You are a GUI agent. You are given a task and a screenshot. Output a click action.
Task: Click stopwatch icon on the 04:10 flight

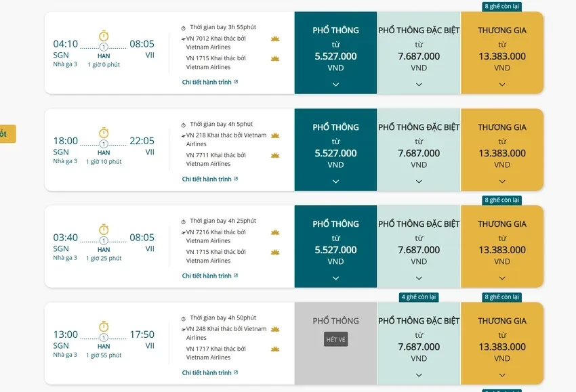(x=104, y=35)
